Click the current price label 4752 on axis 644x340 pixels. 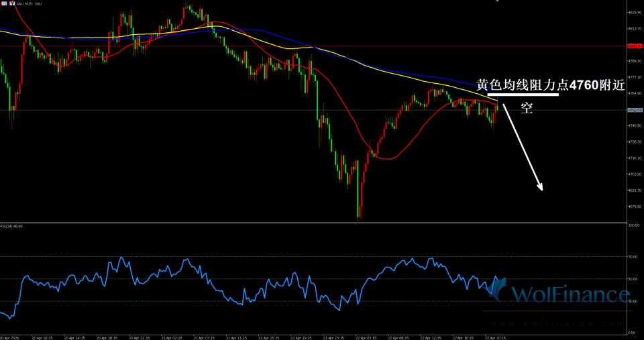pos(633,110)
